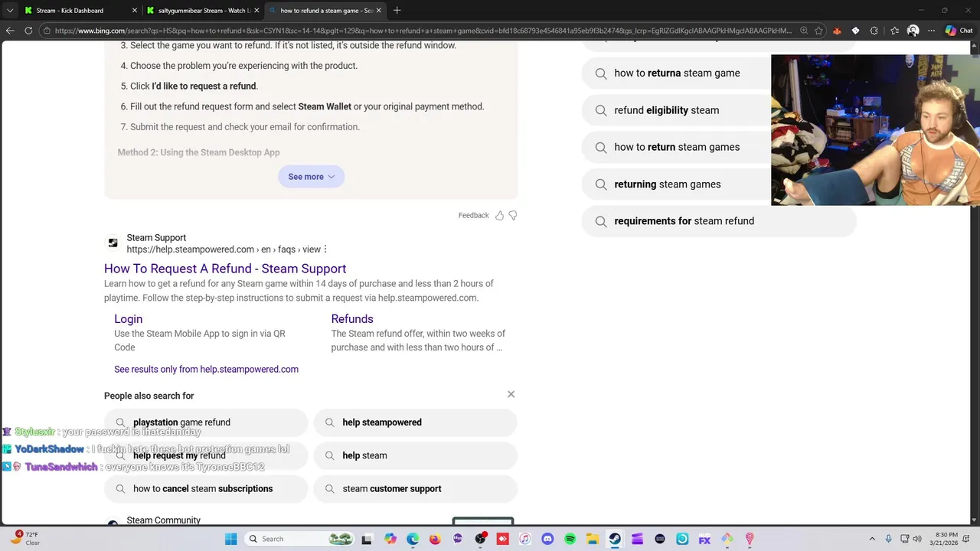Search requirements for steam refund

click(x=719, y=221)
